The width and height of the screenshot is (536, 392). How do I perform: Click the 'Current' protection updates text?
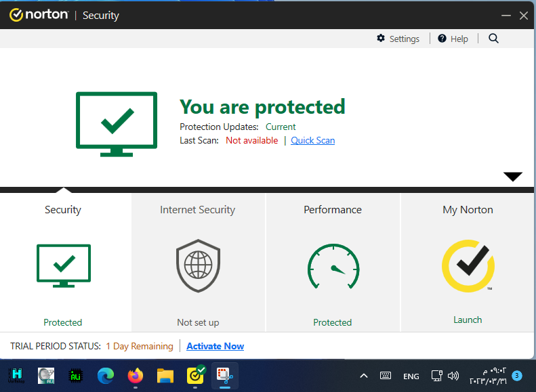[281, 127]
